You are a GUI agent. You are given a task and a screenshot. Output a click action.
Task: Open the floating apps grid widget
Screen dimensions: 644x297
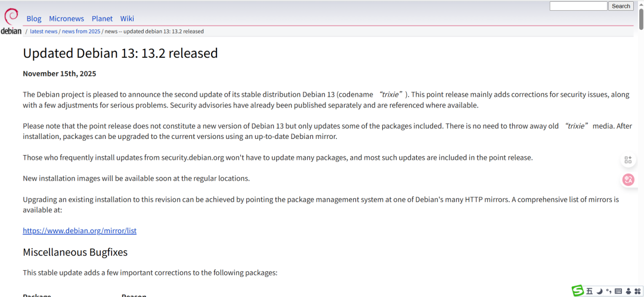tap(628, 160)
